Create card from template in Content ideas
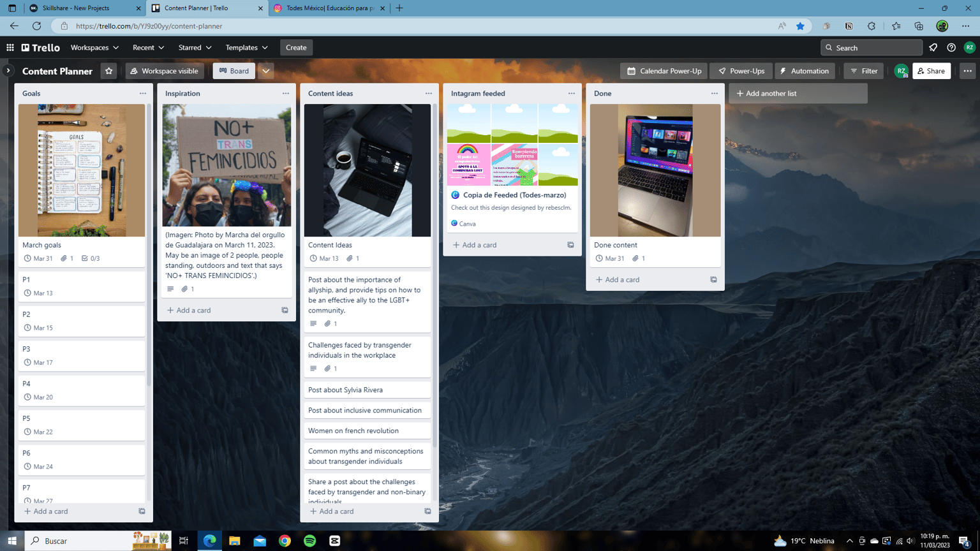Viewport: 980px width, 551px height. [x=427, y=511]
